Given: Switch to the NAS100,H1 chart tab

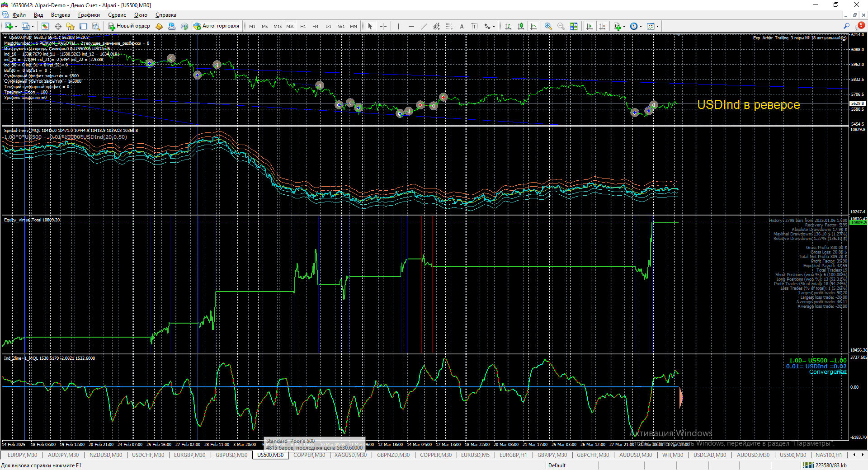Looking at the screenshot, I should [829, 455].
